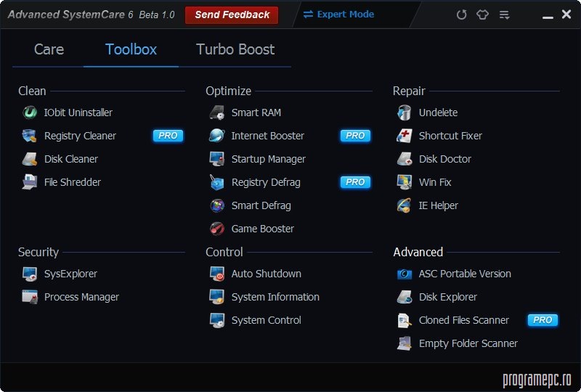
Task: Click the Game Booster icon
Action: [216, 229]
